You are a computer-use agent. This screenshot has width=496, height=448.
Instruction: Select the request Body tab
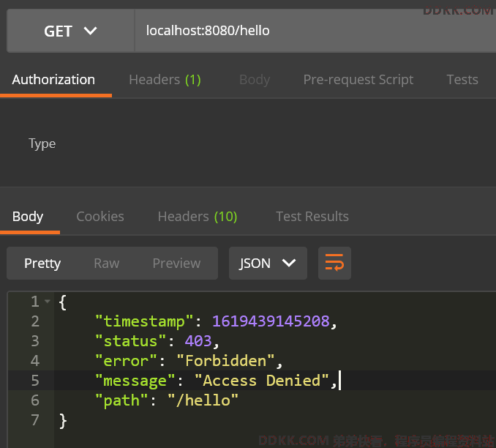pyautogui.click(x=255, y=80)
